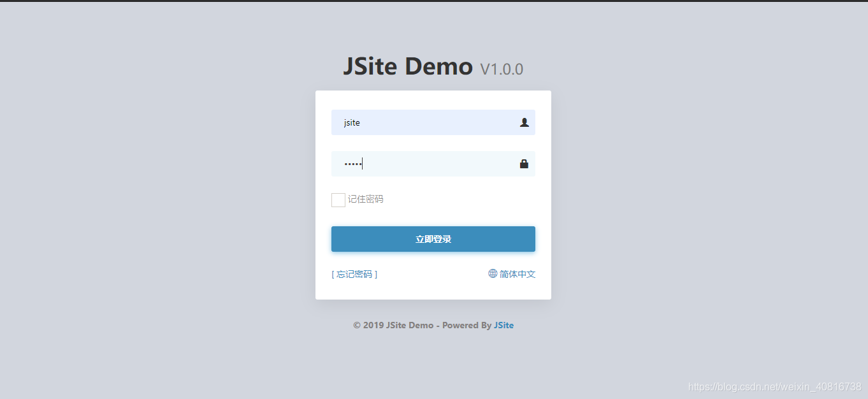Switch interface language via 简体中文 selector
868x399 pixels.
tap(517, 273)
